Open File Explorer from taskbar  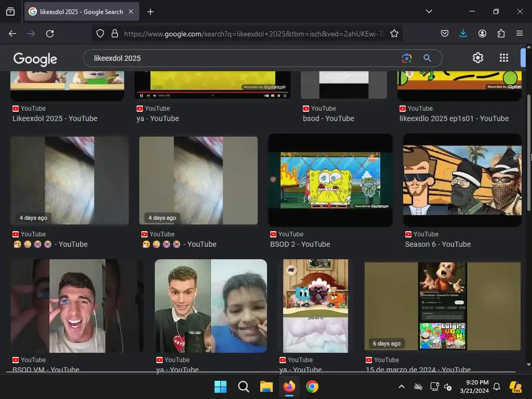click(267, 387)
